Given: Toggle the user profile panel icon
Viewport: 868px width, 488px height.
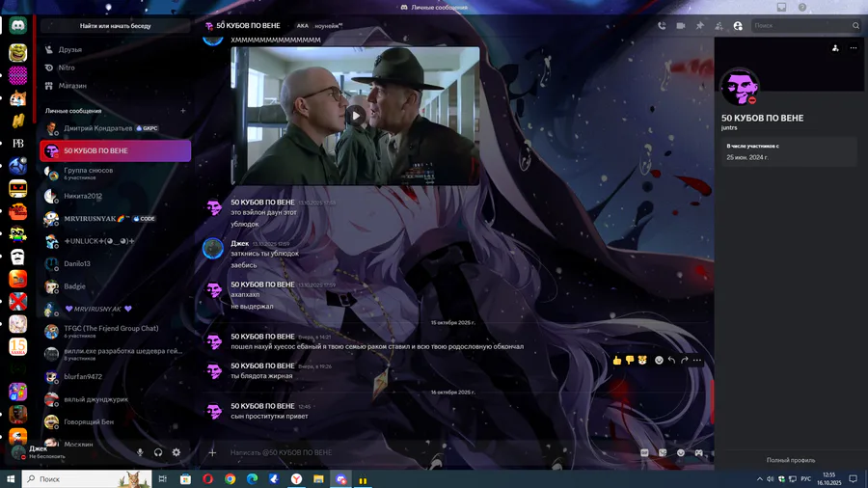Looking at the screenshot, I should pos(738,26).
